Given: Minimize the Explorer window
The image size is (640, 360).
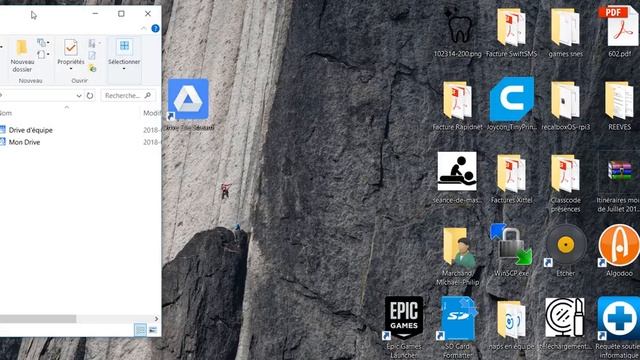Looking at the screenshot, I should 95,13.
